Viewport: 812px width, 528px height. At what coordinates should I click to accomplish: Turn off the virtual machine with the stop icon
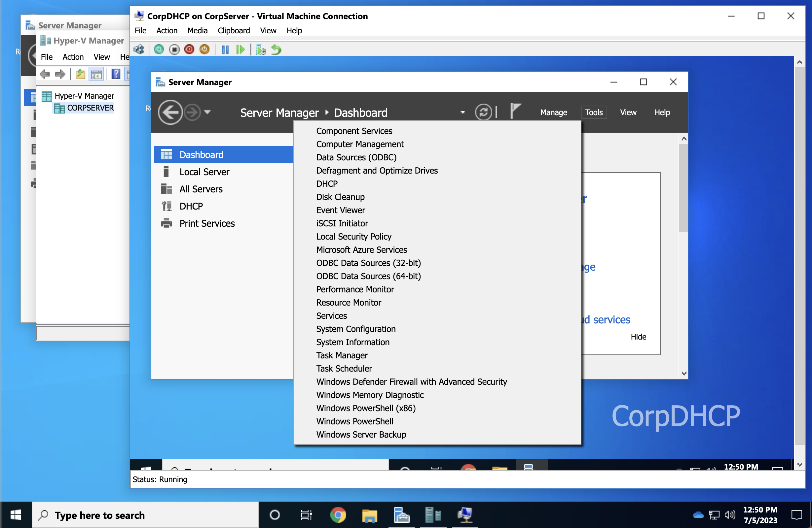point(174,49)
